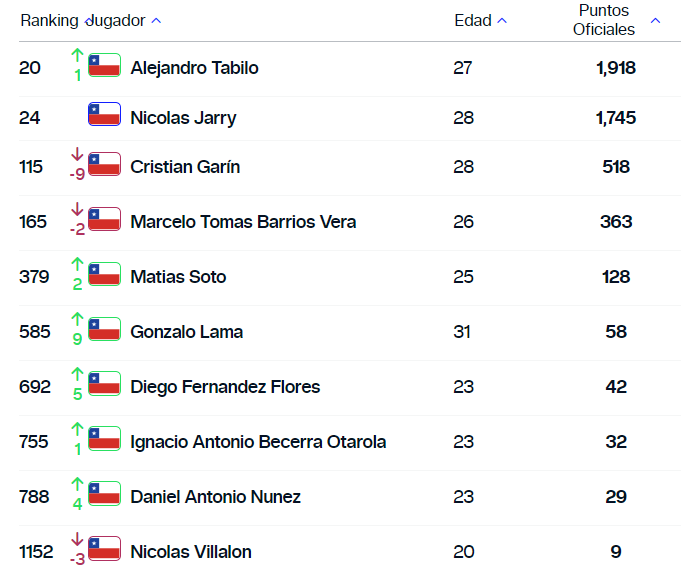The image size is (681, 578).
Task: Click the red down arrow beside Cristian Garín
Action: click(77, 154)
